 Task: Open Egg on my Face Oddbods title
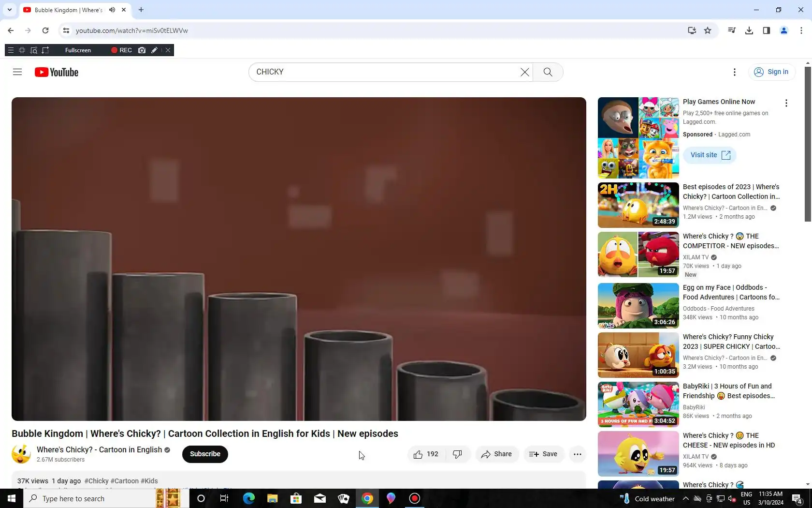[731, 292]
